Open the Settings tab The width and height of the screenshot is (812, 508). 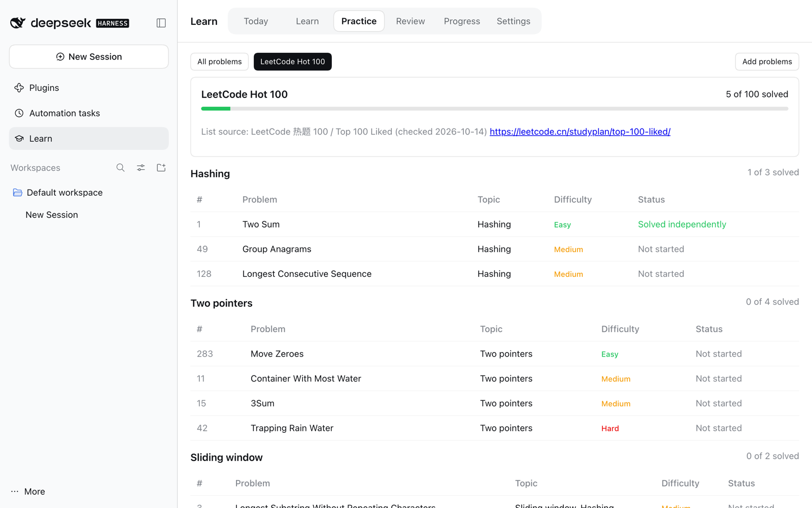(514, 21)
